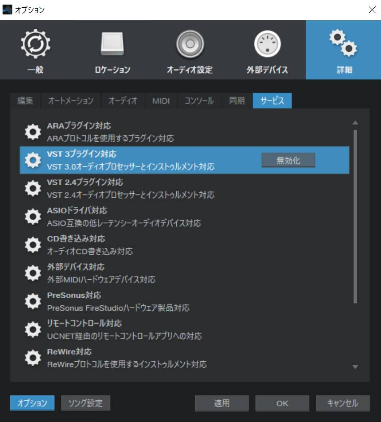
Task: Select the ReWire対応 title text
Action: coord(69,351)
